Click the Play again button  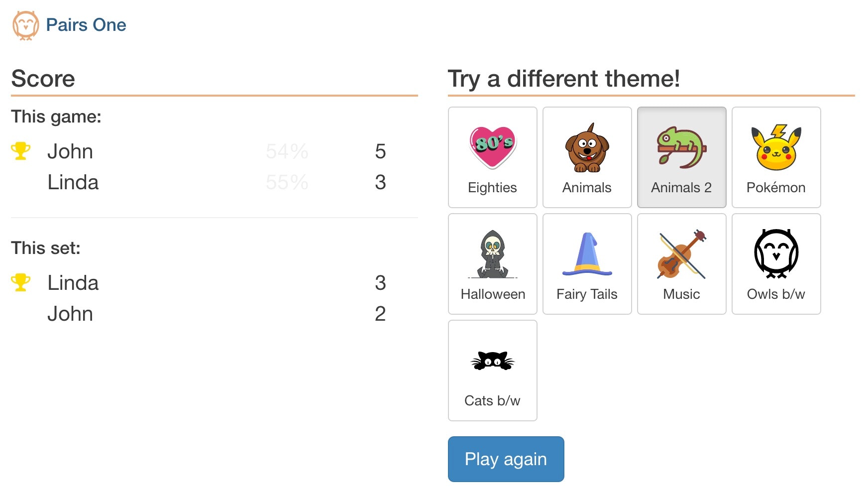coord(506,459)
